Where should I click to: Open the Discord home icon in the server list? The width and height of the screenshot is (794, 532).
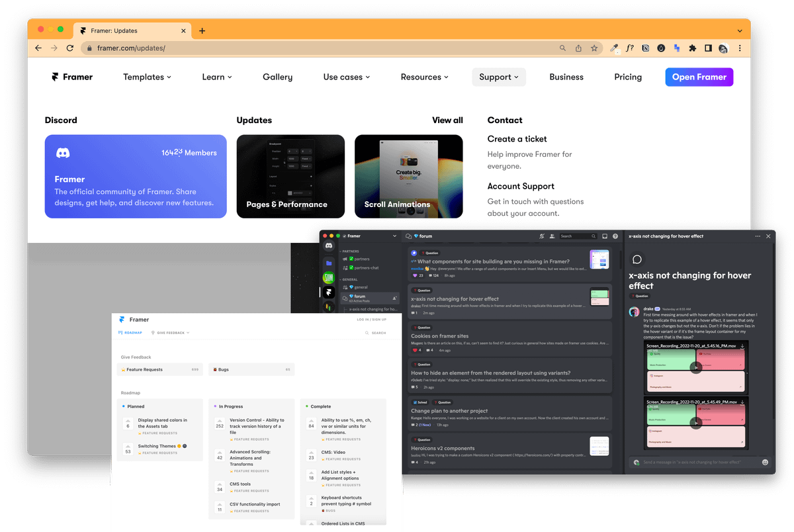(329, 245)
